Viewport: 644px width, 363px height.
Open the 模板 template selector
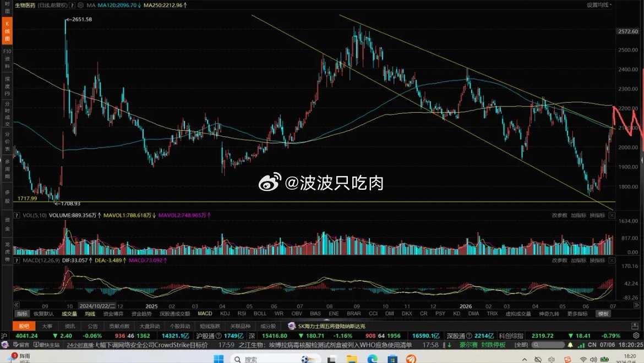tap(603, 314)
